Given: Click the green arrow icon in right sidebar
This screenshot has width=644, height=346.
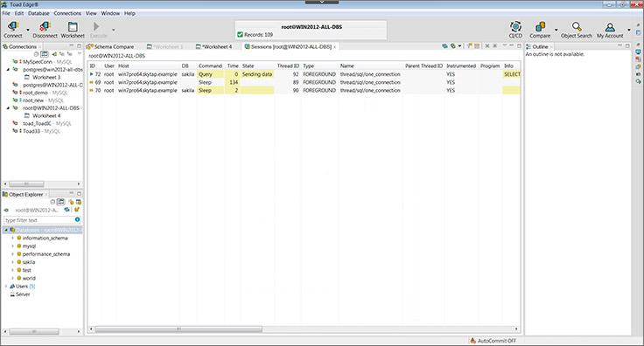Looking at the screenshot, I should 638,81.
